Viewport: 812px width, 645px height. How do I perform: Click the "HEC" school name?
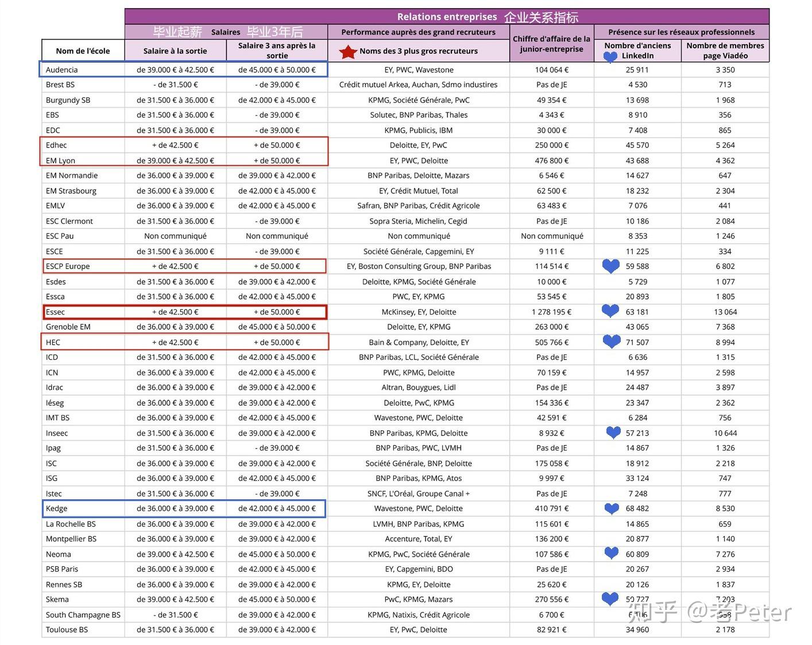pos(53,343)
